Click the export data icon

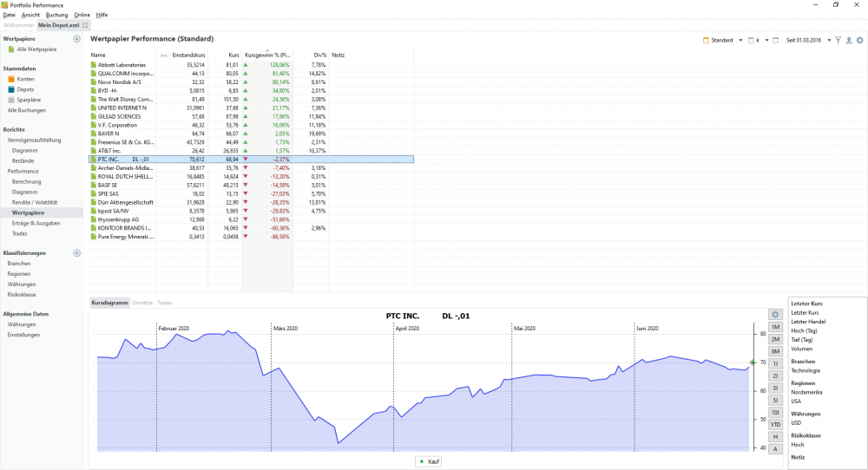849,41
